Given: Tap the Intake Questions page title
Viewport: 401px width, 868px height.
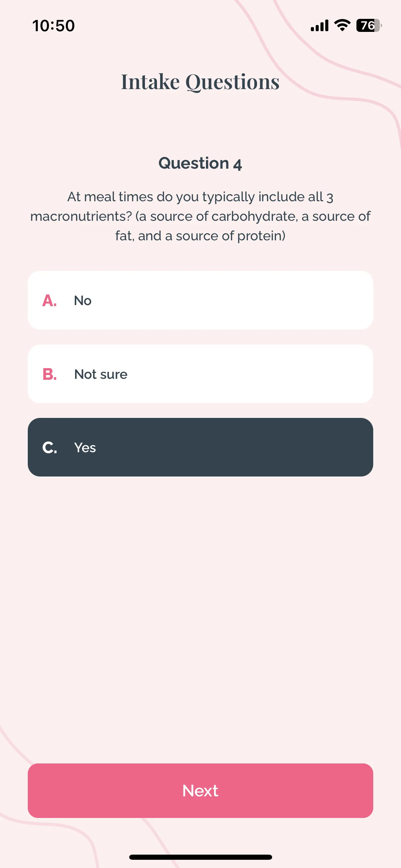Looking at the screenshot, I should click(x=200, y=82).
